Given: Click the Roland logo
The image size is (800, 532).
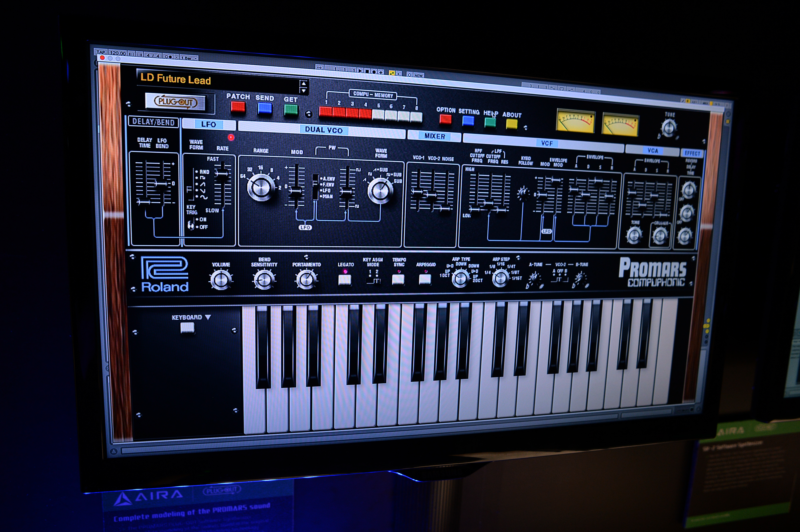Looking at the screenshot, I should pos(165,274).
